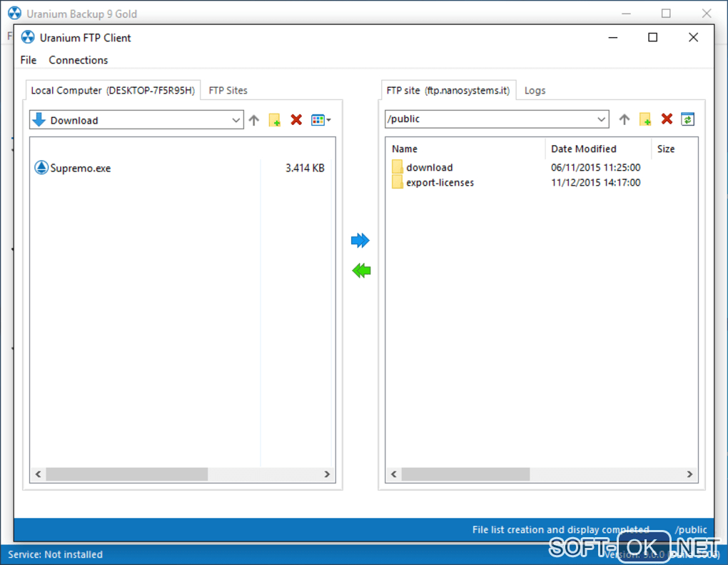Select the Supremo.exe file icon
The width and height of the screenshot is (728, 565).
[41, 167]
